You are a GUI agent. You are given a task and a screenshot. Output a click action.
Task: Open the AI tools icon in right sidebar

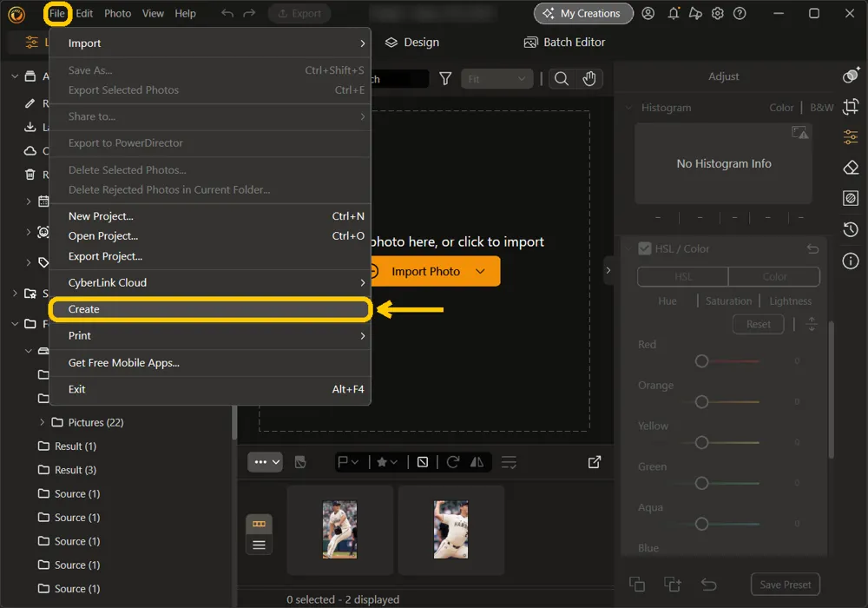[x=851, y=76]
